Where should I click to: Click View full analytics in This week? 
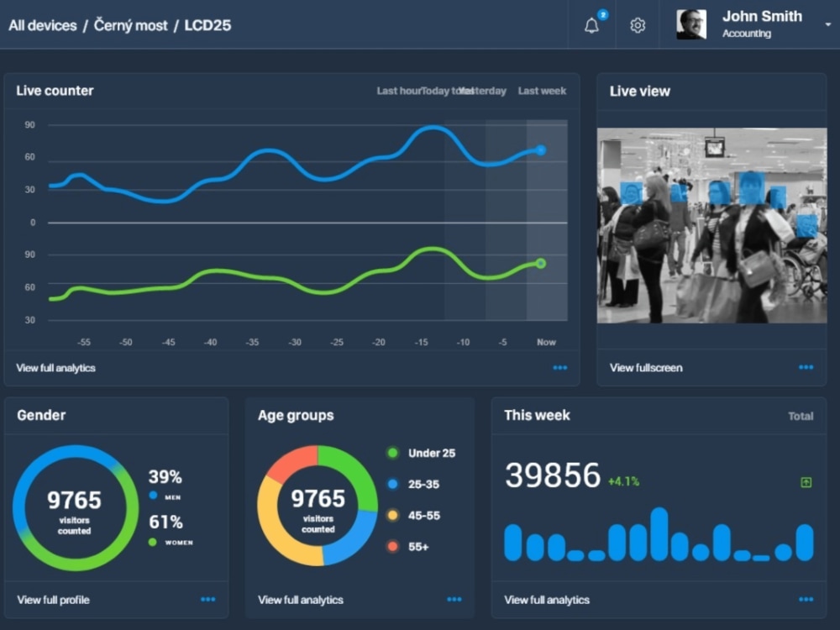click(x=547, y=600)
